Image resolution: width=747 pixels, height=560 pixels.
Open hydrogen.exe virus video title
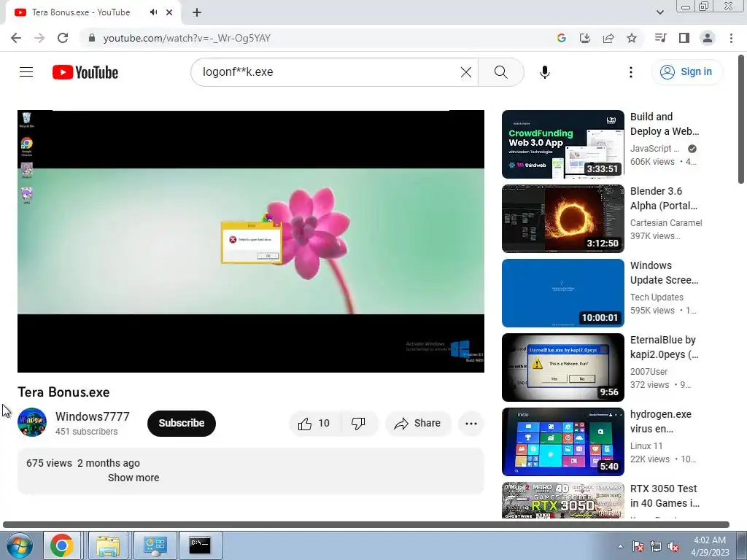pyautogui.click(x=660, y=421)
